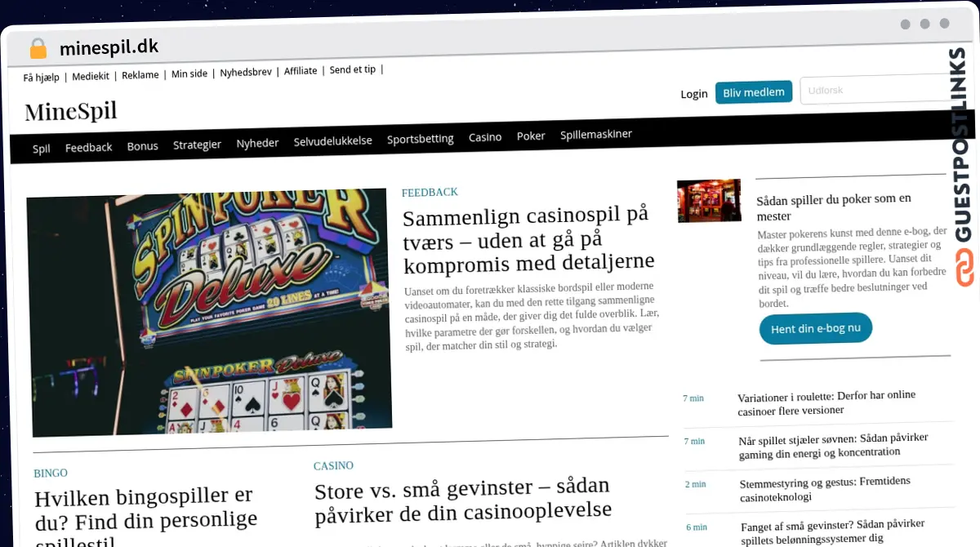The height and width of the screenshot is (547, 980).
Task: Open Stemmestyring og gestus article
Action: [825, 488]
